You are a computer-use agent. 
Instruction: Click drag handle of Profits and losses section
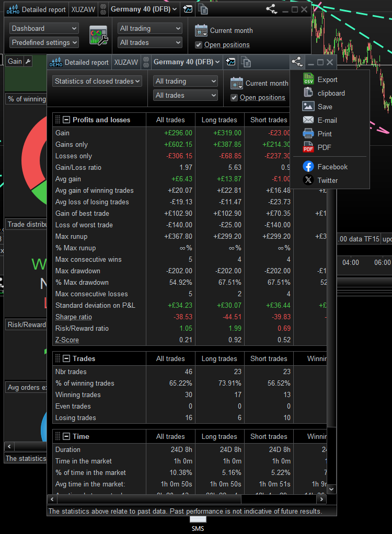57,120
